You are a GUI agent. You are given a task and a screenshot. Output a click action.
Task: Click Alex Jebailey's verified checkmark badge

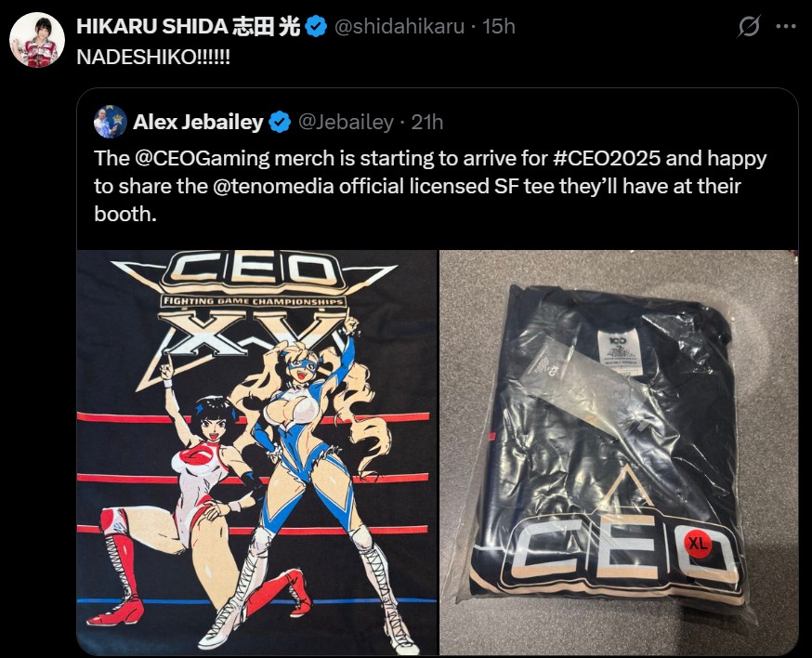pos(281,122)
